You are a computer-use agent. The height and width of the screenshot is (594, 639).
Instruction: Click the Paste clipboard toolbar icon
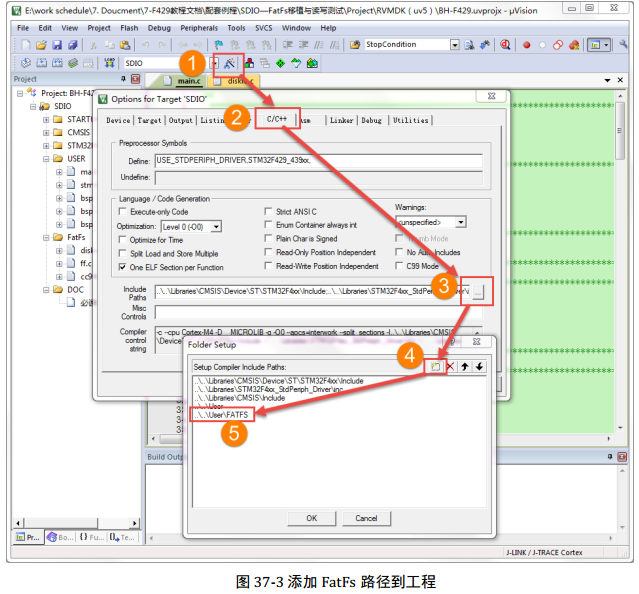(x=126, y=45)
